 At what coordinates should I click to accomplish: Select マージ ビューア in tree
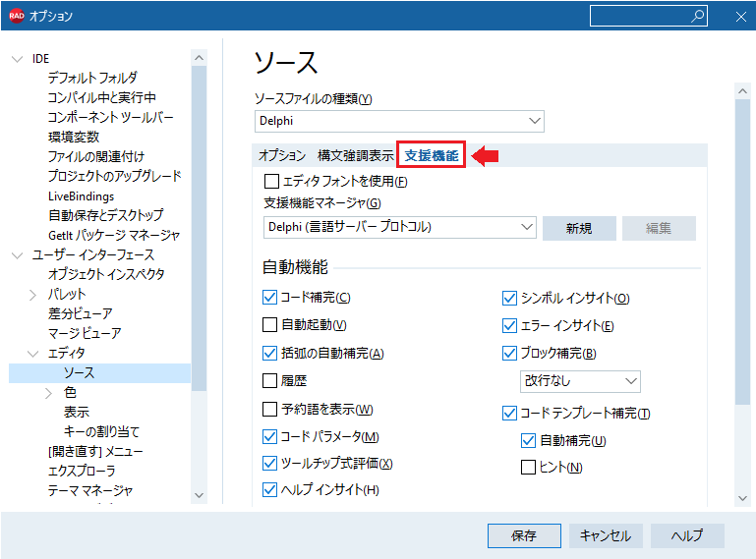pyautogui.click(x=85, y=333)
